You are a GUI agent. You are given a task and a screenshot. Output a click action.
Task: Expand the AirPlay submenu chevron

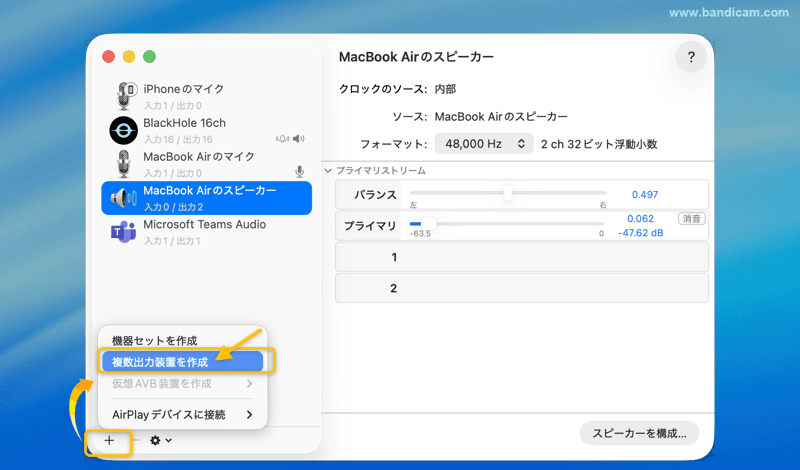point(249,414)
